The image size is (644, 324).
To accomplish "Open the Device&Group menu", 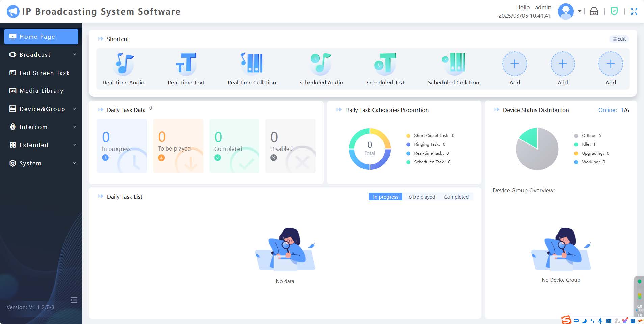I will tap(41, 109).
